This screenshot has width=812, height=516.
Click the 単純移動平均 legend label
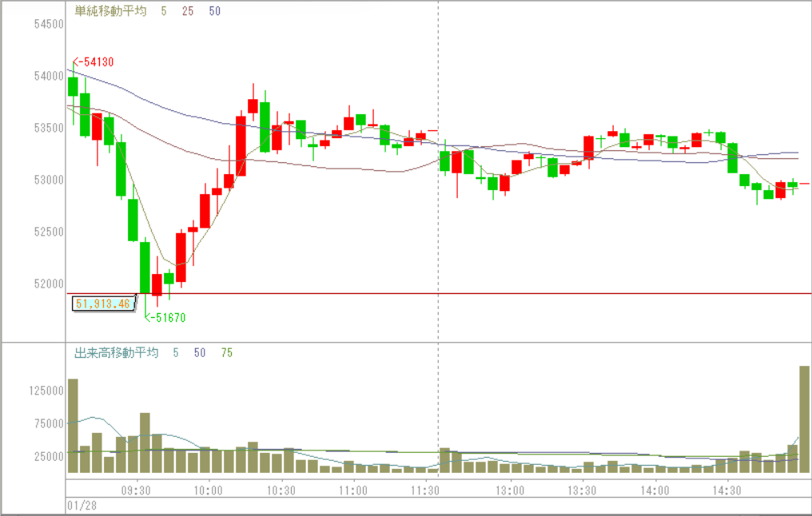click(110, 11)
